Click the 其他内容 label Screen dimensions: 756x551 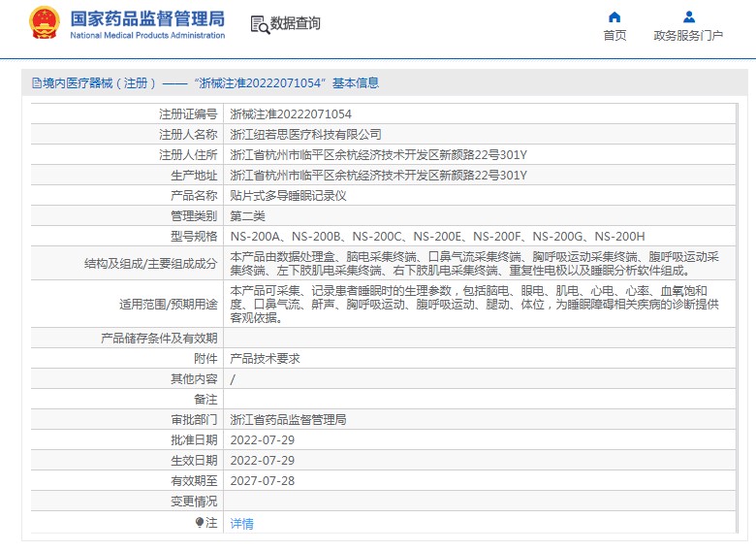tap(194, 379)
